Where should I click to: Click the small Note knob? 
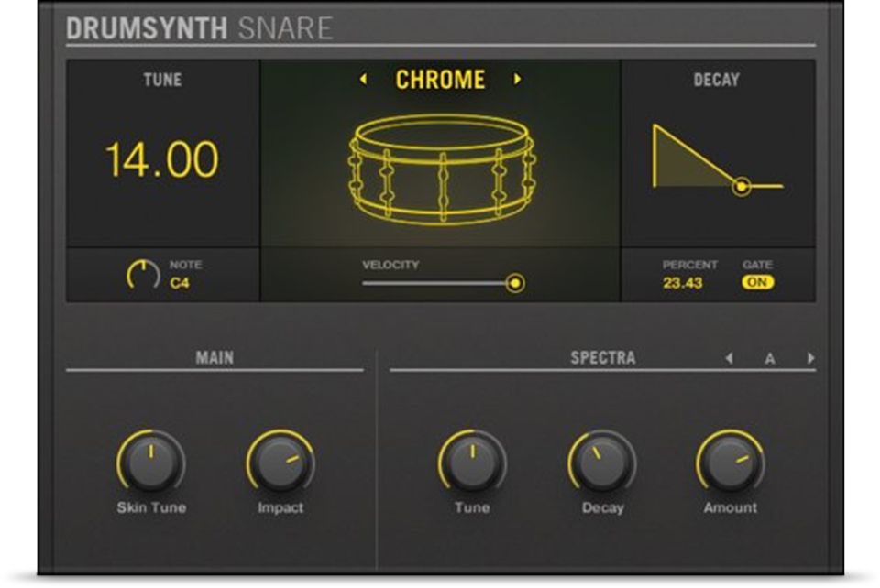pyautogui.click(x=143, y=275)
